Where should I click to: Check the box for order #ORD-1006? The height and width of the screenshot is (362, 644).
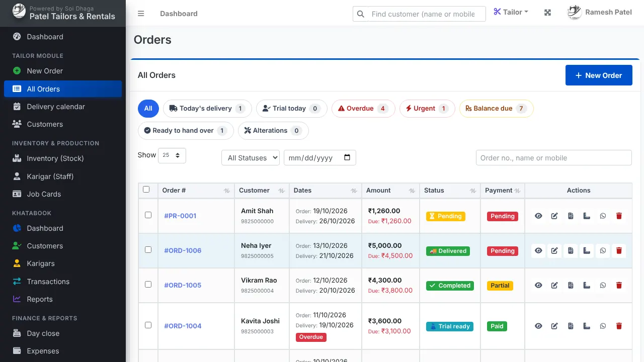coord(148,249)
